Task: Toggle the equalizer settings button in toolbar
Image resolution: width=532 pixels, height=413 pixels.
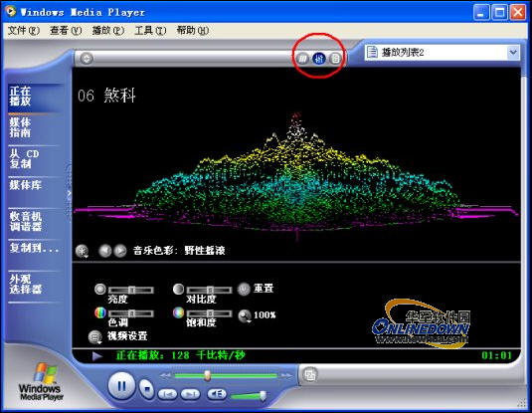Action: (x=318, y=59)
